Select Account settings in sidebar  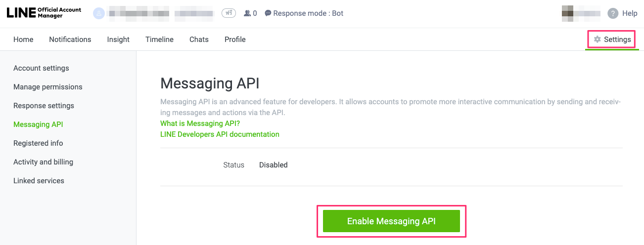41,68
